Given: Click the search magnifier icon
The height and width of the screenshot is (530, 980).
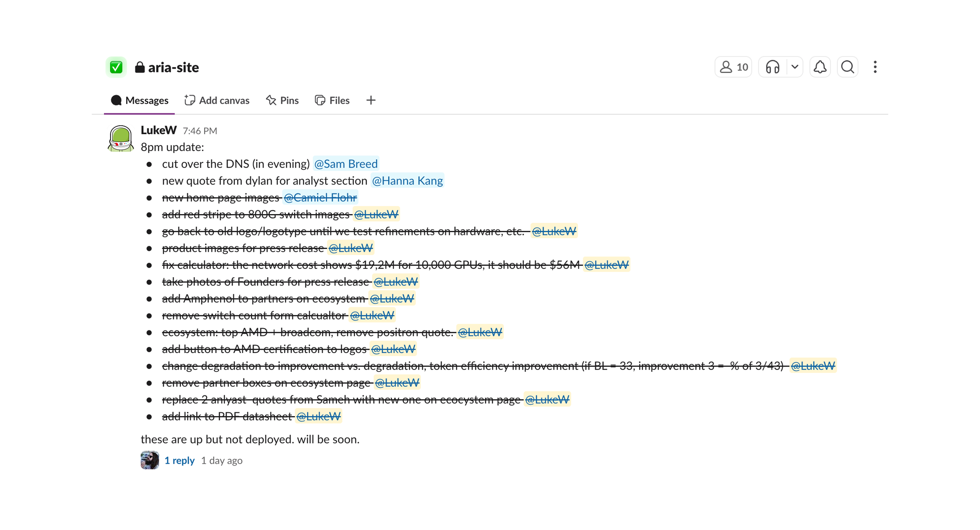Looking at the screenshot, I should [x=847, y=67].
